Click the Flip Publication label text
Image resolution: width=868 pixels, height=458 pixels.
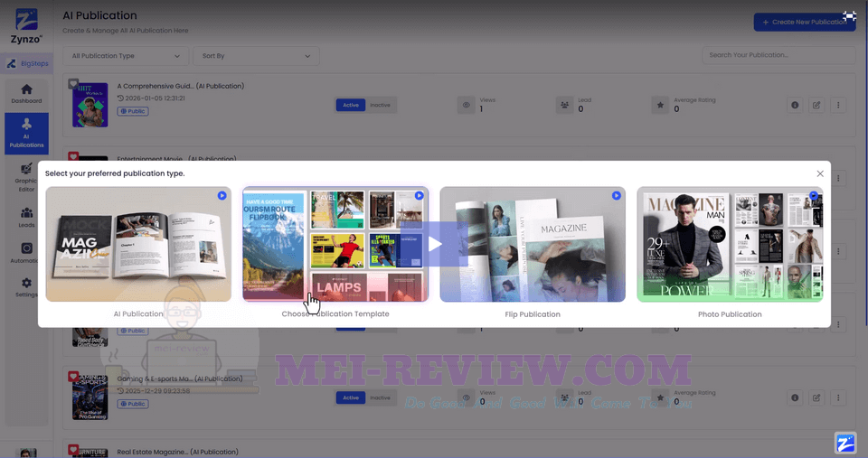tap(533, 314)
